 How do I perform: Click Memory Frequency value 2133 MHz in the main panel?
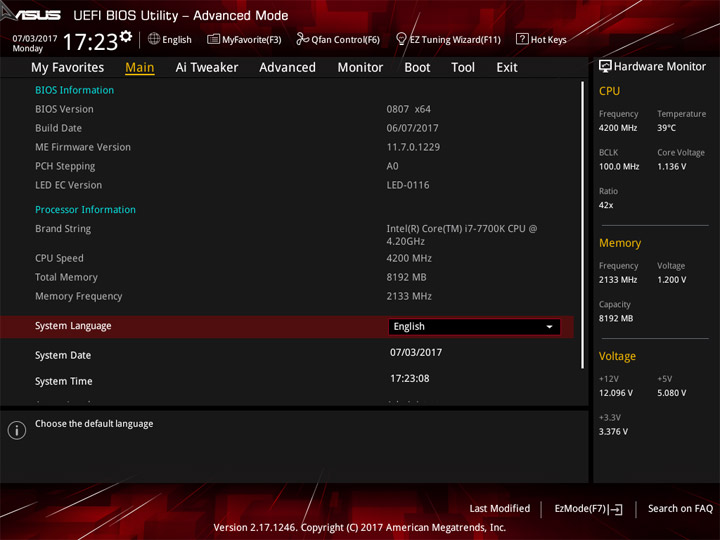pos(409,296)
